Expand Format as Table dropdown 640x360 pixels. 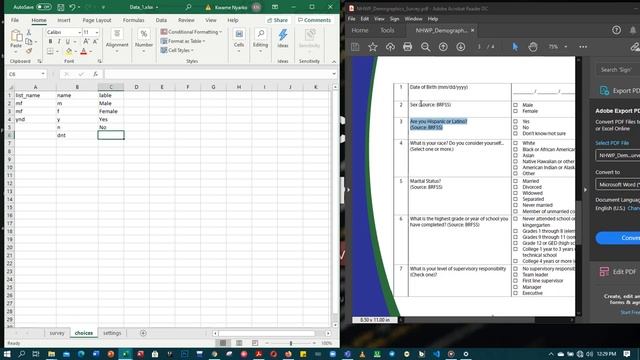(x=204, y=41)
